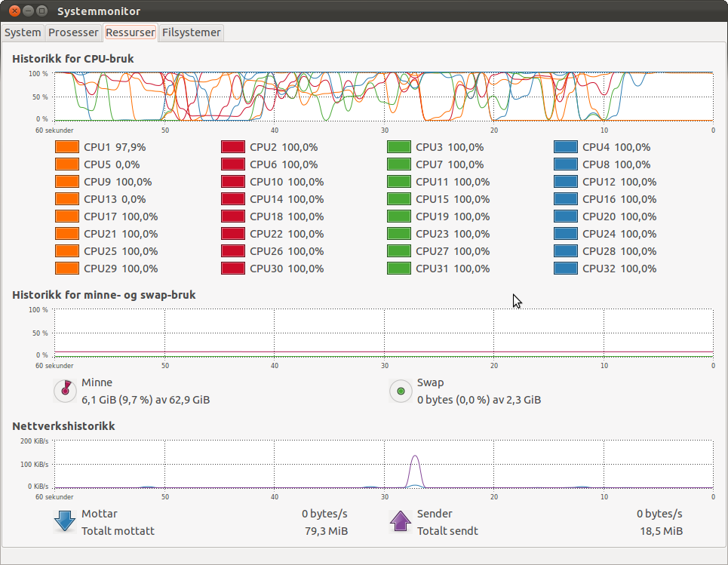The width and height of the screenshot is (728, 565).
Task: Maximize the Systemmonitor window
Action: 41,11
